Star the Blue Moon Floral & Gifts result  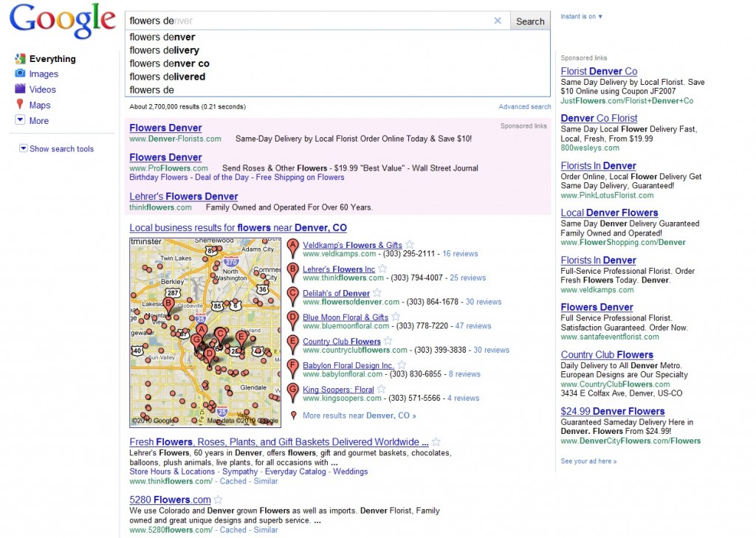396,317
